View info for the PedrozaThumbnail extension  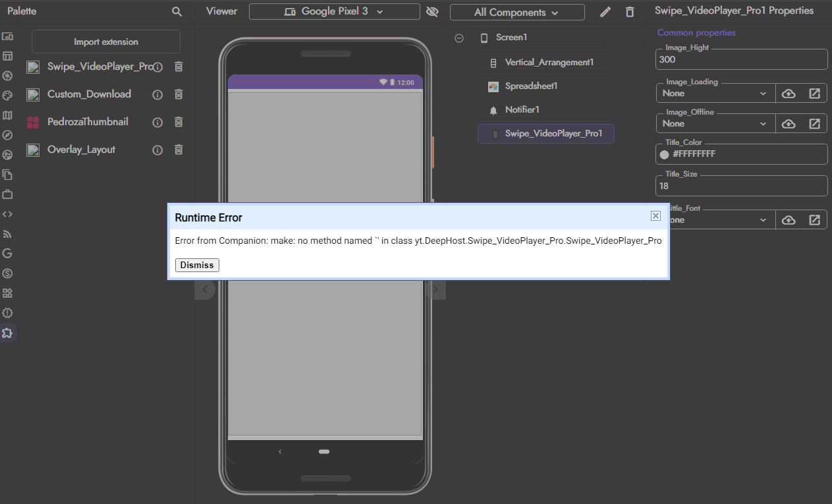[x=157, y=122]
